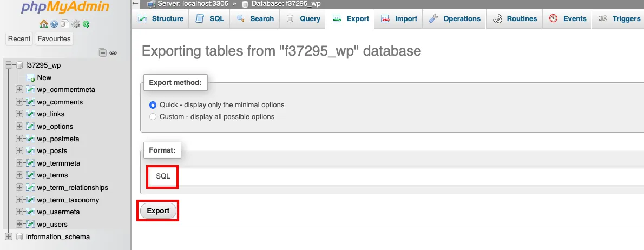Open the Routines tab

(x=515, y=19)
